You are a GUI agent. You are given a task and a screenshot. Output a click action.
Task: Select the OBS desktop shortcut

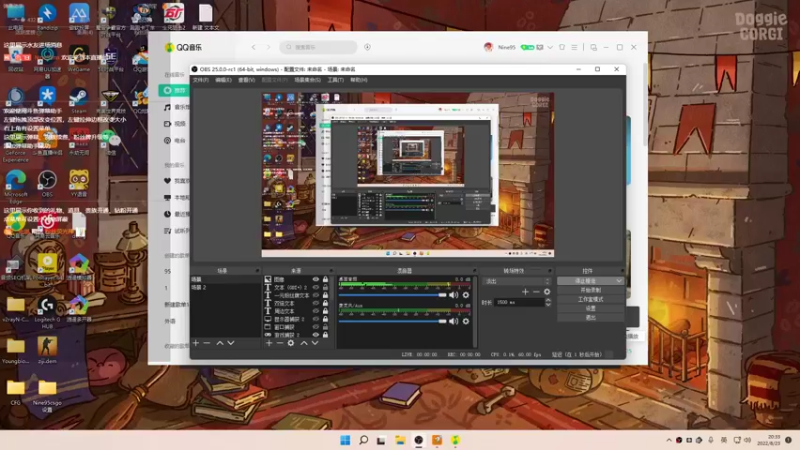pos(47,184)
